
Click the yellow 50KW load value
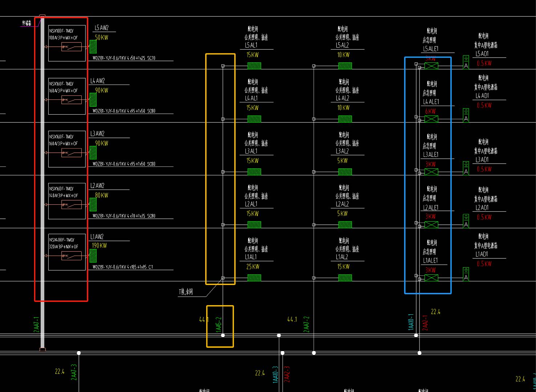coord(102,37)
